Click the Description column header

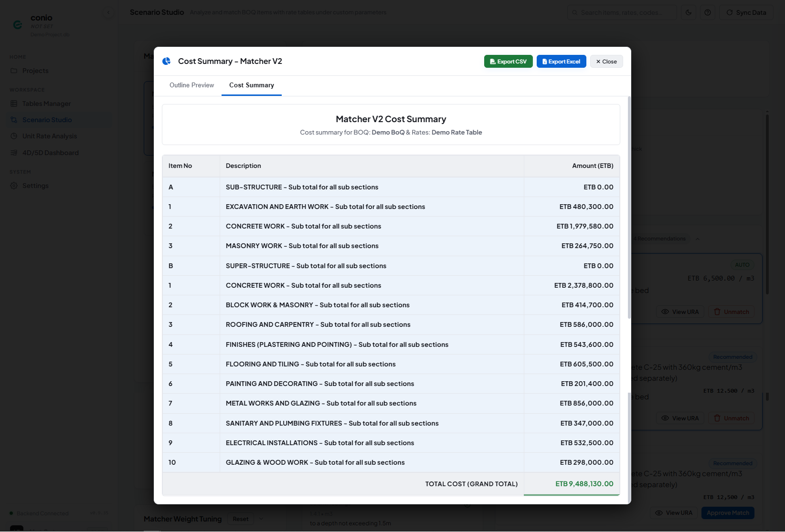pos(372,166)
